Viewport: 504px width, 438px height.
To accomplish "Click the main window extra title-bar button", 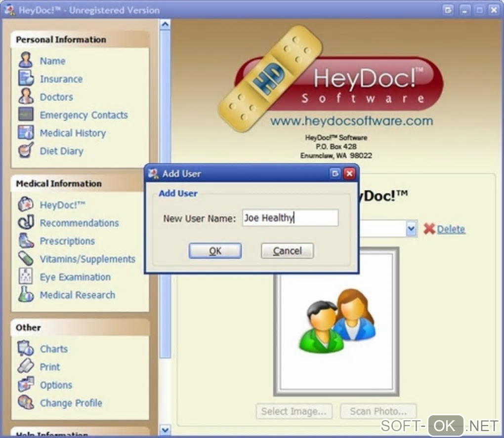I will (x=448, y=10).
